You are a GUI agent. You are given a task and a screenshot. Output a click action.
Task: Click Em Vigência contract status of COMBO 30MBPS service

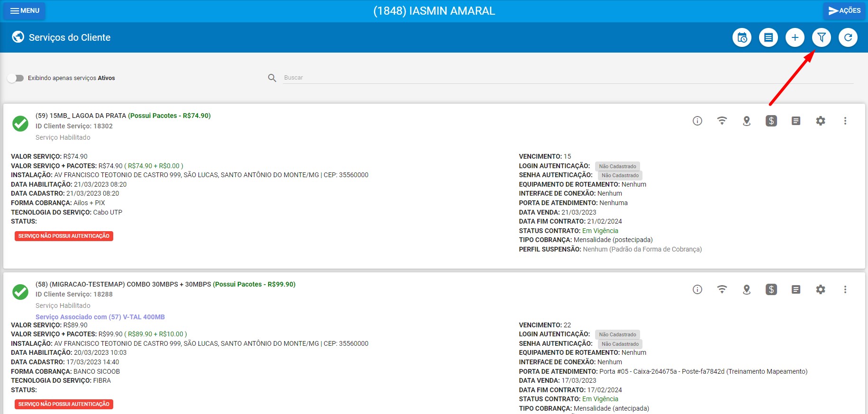pos(600,399)
